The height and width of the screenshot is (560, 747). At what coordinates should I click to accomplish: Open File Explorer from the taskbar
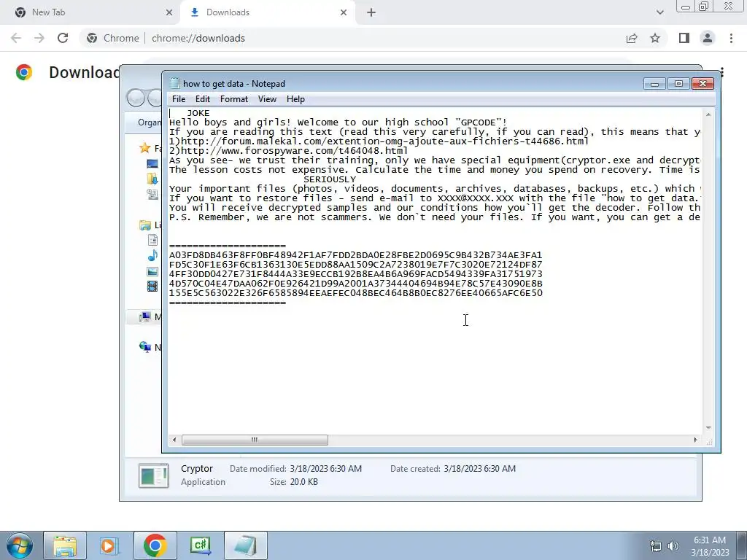[65, 545]
